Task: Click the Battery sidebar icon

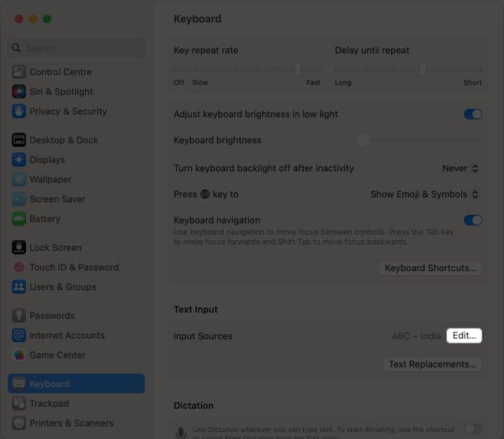Action: click(19, 218)
